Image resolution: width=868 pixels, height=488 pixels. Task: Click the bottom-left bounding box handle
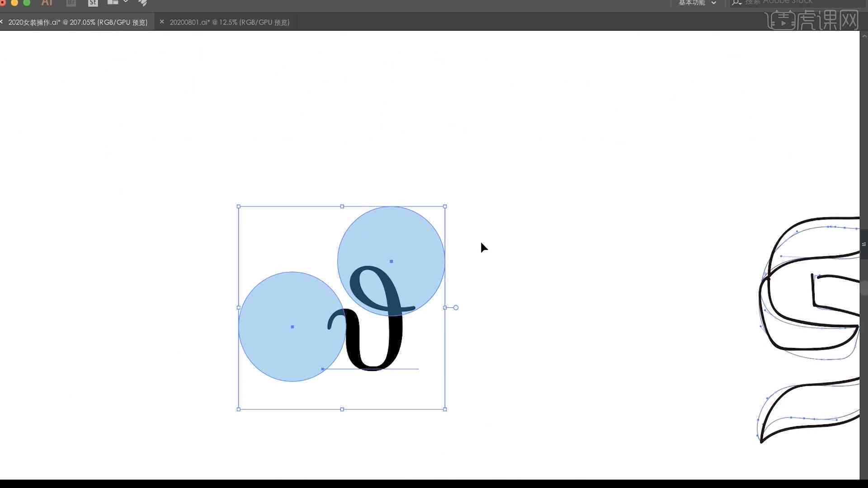tap(239, 409)
